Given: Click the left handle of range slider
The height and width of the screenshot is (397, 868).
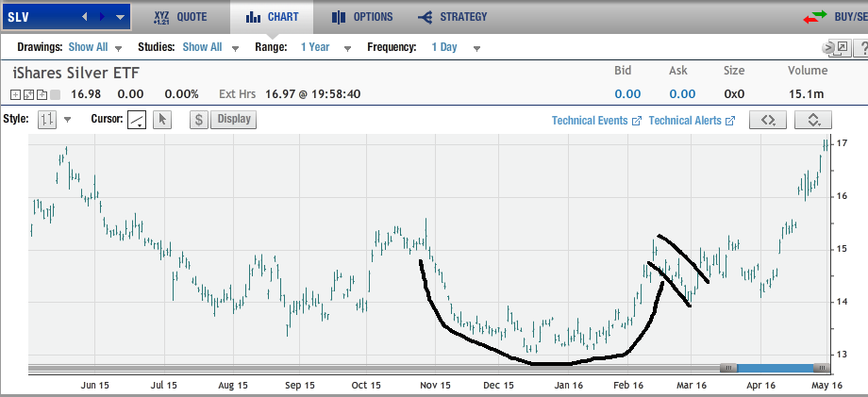Looking at the screenshot, I should point(728,369).
